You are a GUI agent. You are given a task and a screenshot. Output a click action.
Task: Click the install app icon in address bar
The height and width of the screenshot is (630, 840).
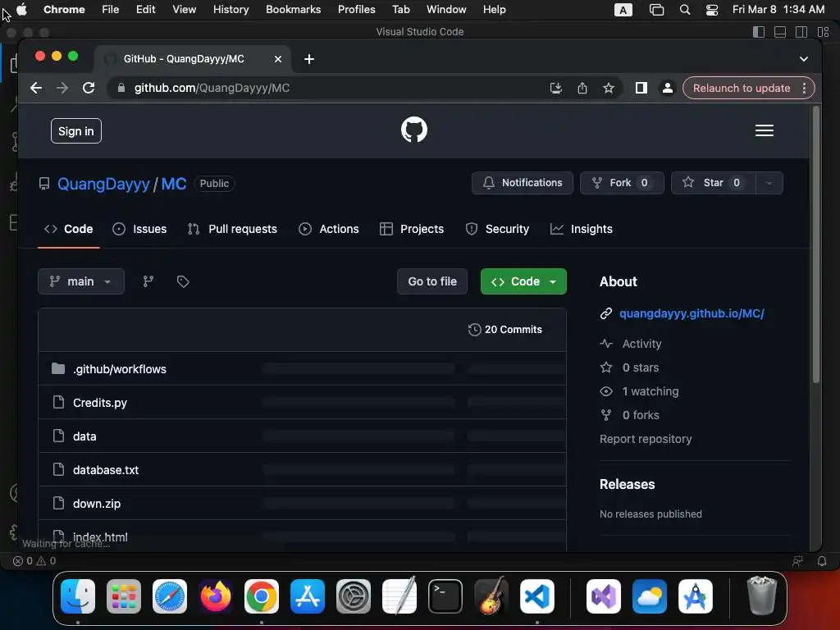click(x=556, y=88)
